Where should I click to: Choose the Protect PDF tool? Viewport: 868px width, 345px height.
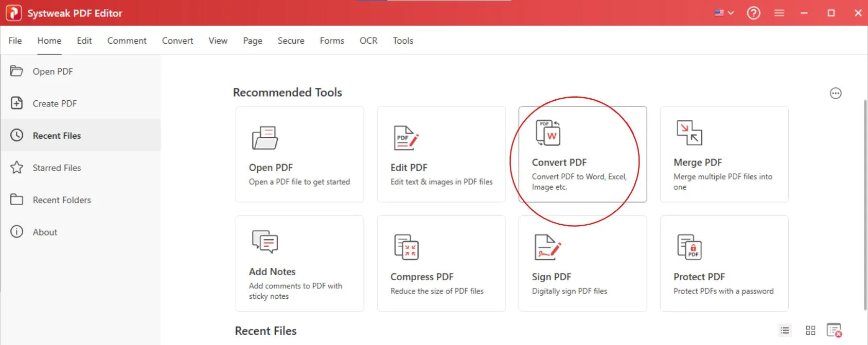tap(723, 263)
